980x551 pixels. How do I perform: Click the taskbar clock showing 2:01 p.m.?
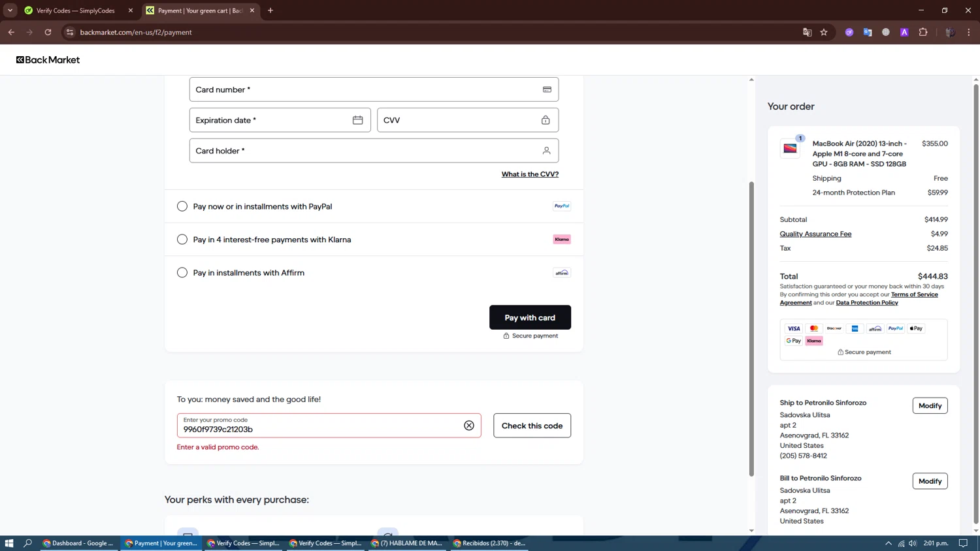[x=936, y=543]
